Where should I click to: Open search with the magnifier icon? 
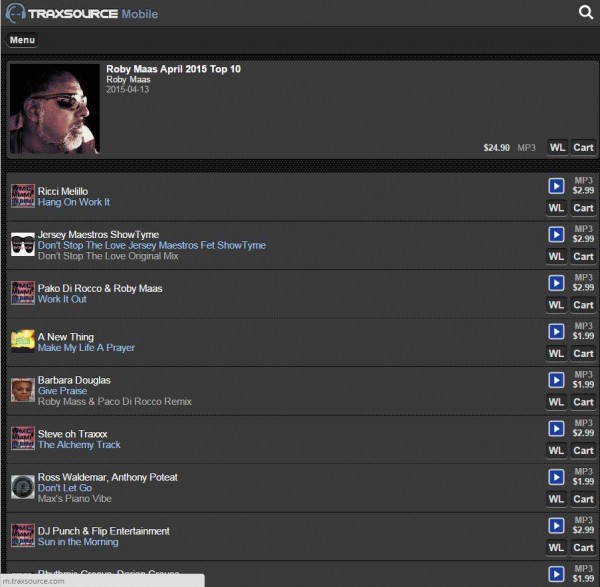(585, 12)
